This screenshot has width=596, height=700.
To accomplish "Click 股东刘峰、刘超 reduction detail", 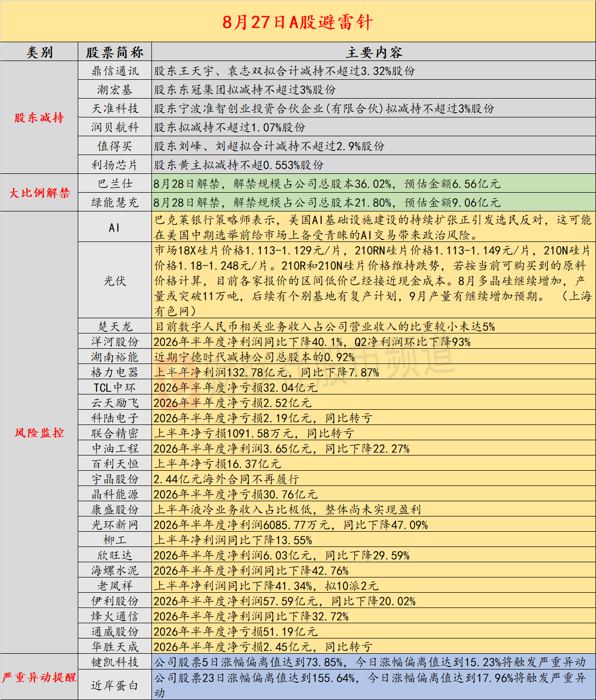I will click(x=269, y=146).
